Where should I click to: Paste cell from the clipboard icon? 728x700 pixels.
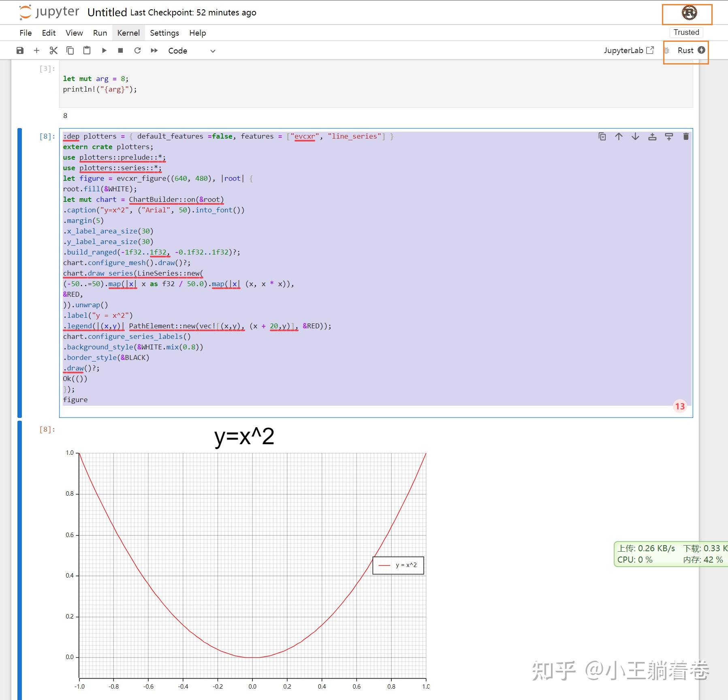click(87, 50)
